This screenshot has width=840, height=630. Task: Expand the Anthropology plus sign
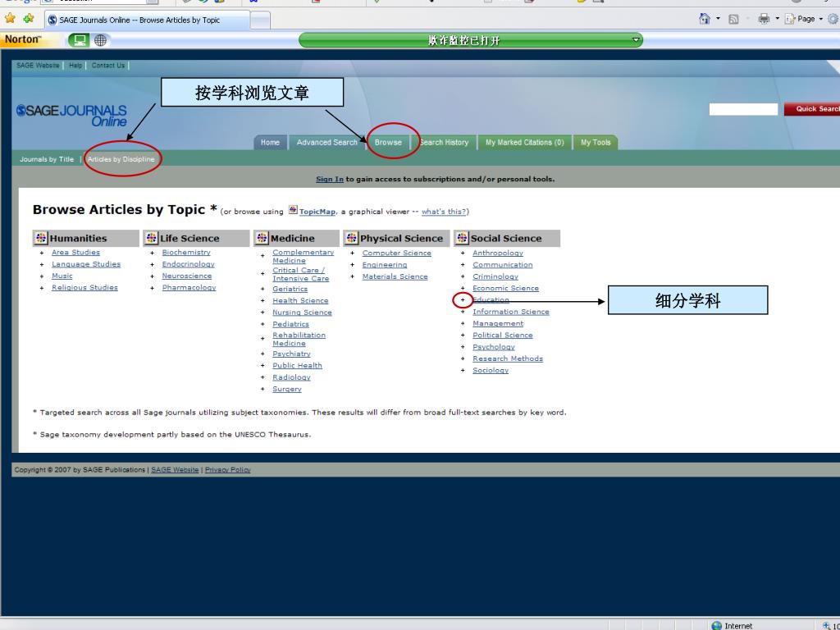[x=463, y=253]
